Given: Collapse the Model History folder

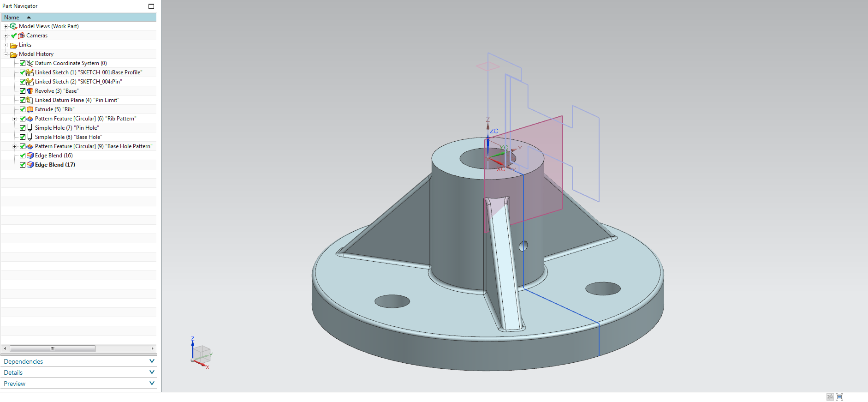Looking at the screenshot, I should click(6, 54).
